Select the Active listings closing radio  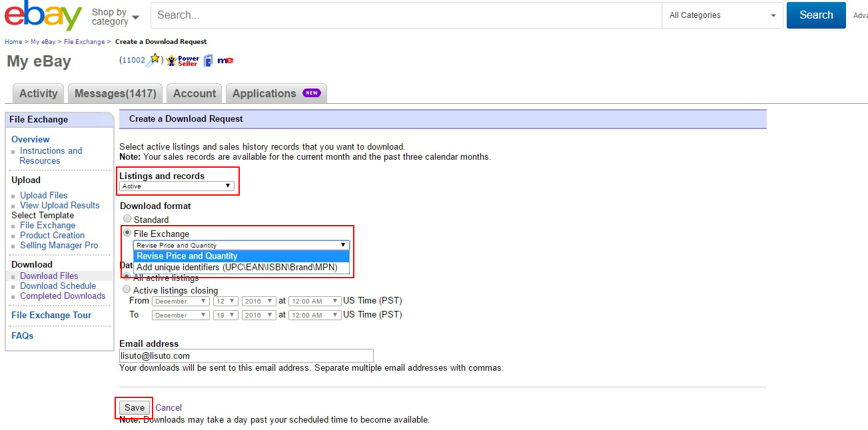point(127,290)
